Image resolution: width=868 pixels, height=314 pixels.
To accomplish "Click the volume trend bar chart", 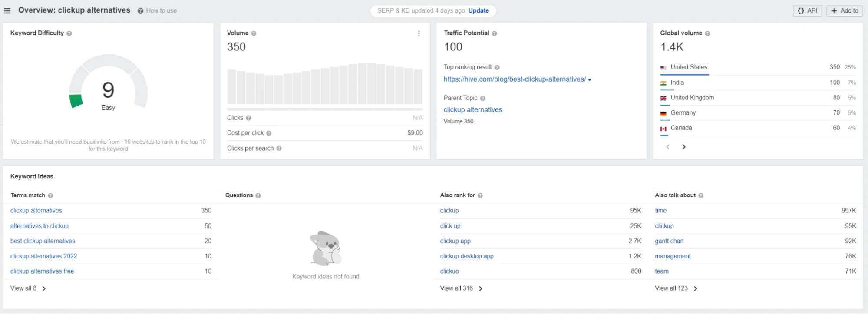I will click(x=325, y=83).
